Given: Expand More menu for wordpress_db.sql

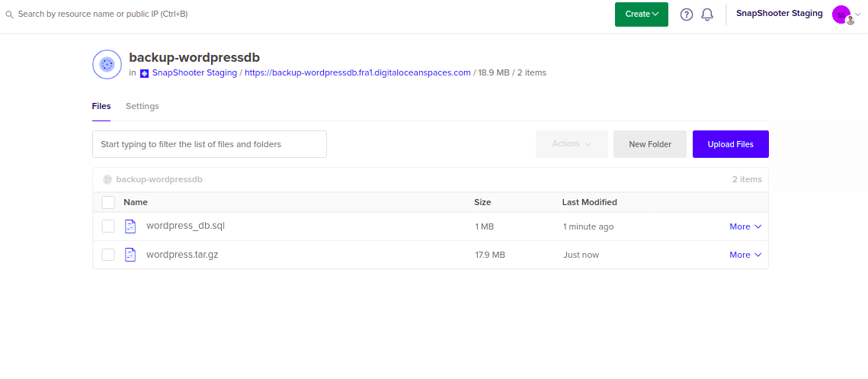Looking at the screenshot, I should pos(745,226).
